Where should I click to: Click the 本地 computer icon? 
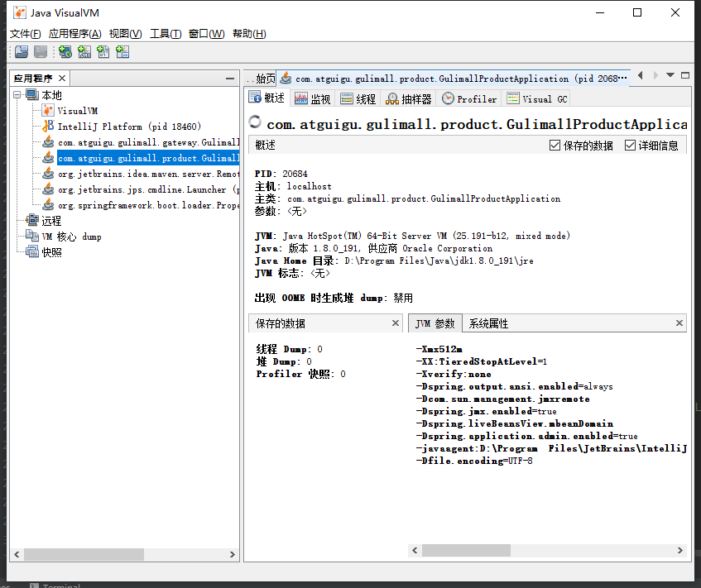point(32,95)
